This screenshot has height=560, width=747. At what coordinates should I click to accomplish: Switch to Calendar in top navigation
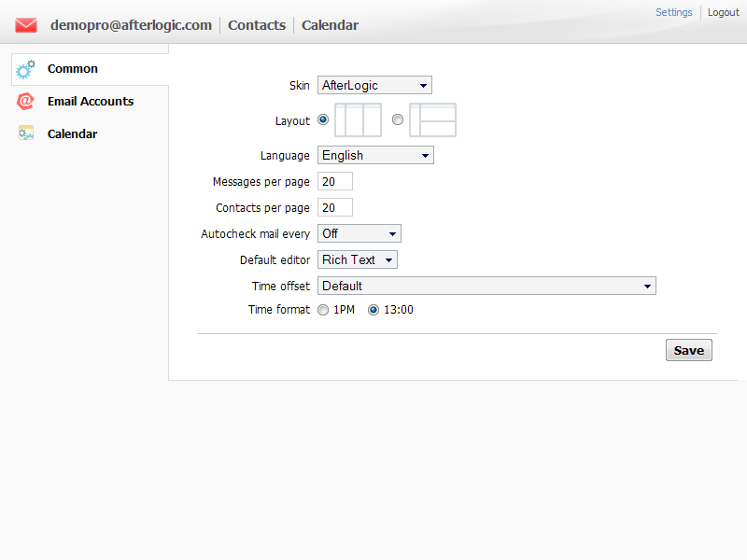(x=330, y=25)
